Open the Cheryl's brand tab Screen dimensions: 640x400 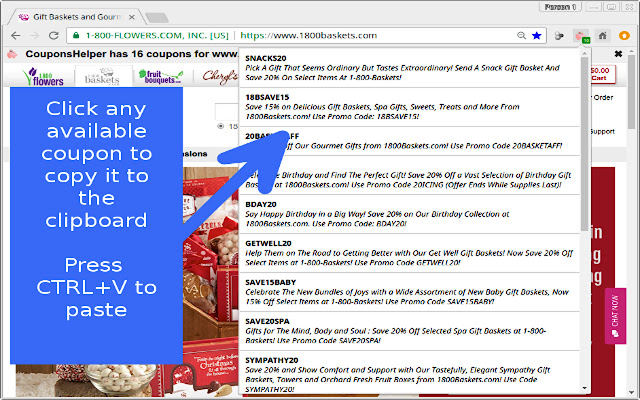coord(220,76)
